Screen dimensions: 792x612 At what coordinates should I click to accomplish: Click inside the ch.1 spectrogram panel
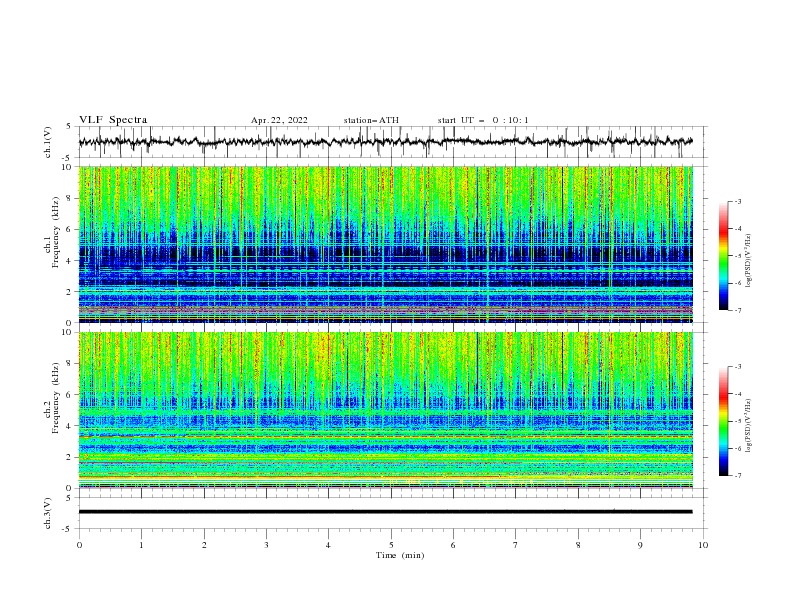click(x=386, y=244)
